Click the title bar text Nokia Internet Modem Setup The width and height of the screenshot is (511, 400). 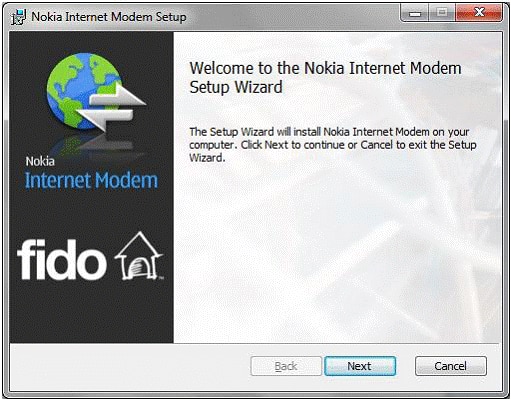click(109, 17)
